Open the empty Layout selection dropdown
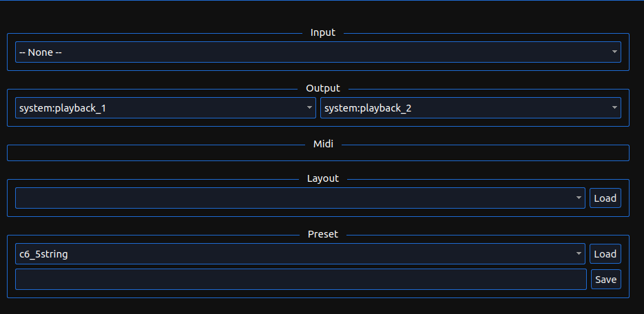Screen dimensions: 644x314 300,198
